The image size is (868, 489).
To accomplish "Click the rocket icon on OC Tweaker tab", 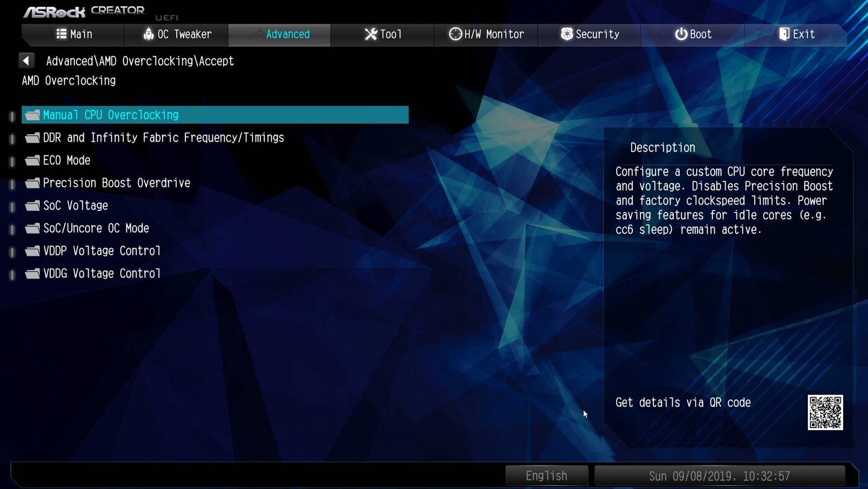I will (148, 34).
